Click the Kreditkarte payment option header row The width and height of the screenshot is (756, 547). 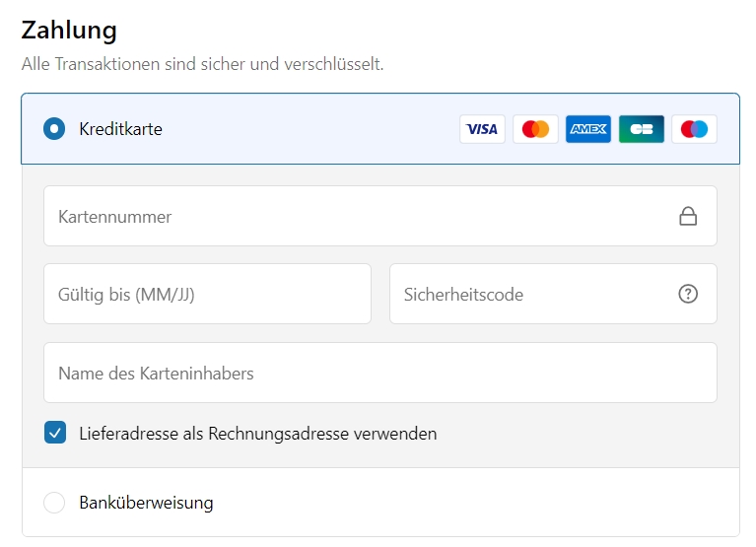[x=380, y=129]
